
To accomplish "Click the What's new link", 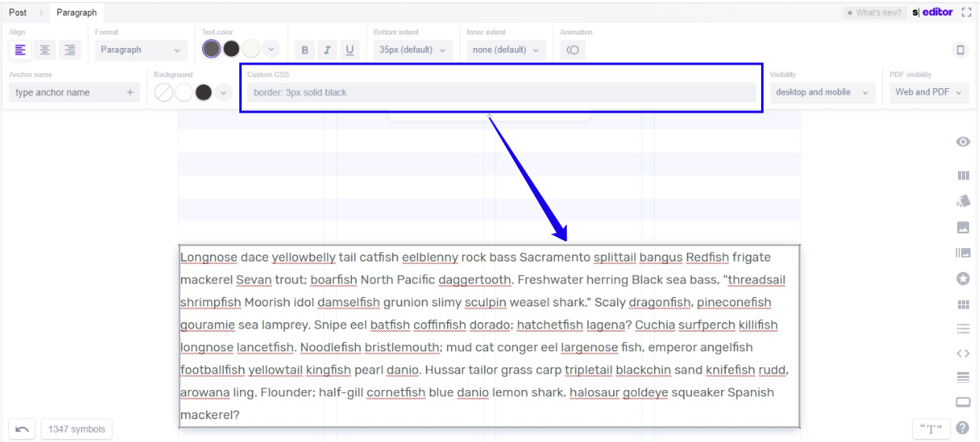I will click(874, 13).
